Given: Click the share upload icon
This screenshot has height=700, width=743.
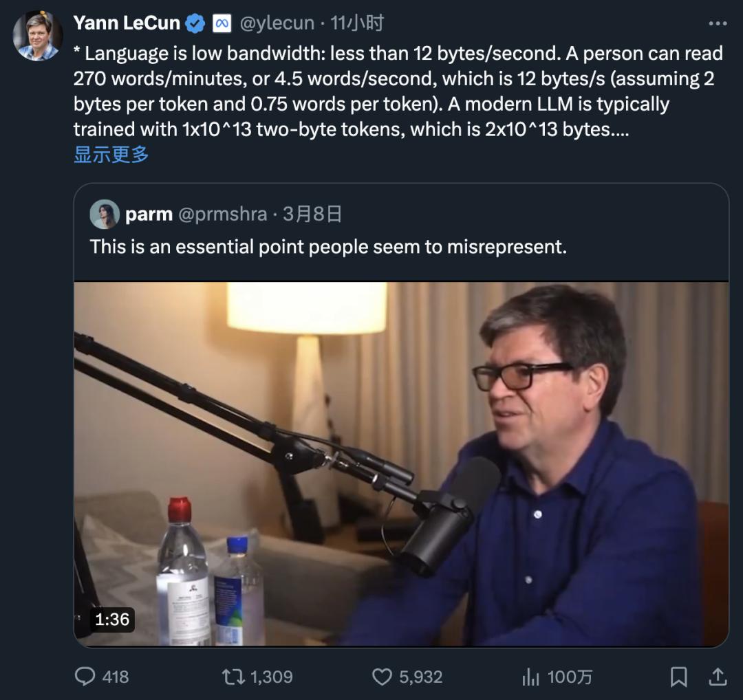Looking at the screenshot, I should 718,677.
